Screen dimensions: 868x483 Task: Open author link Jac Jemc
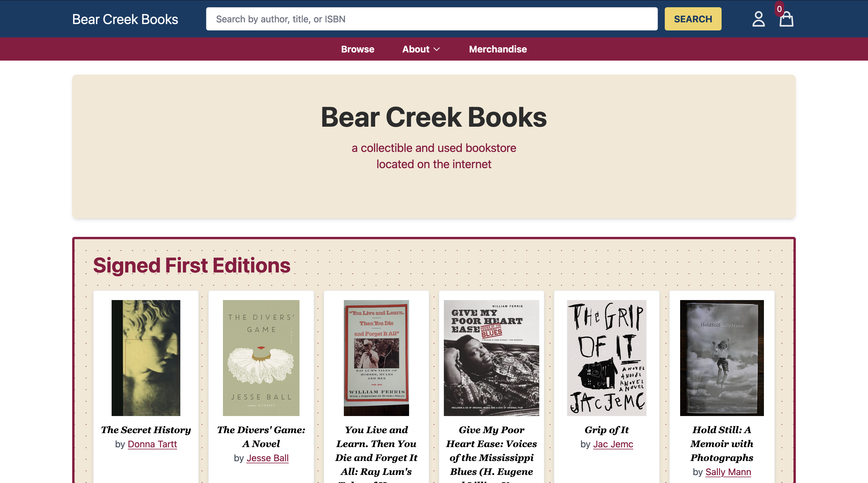click(613, 444)
